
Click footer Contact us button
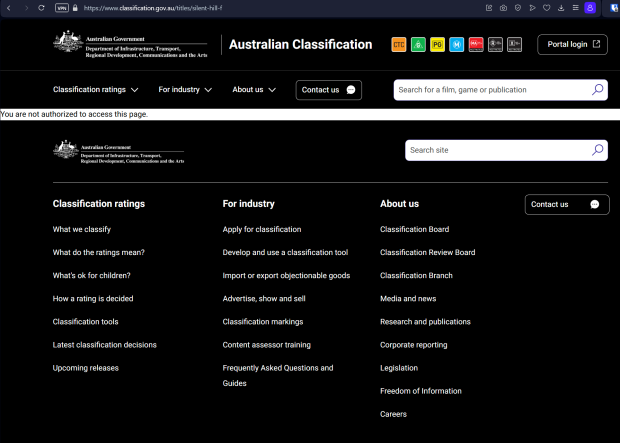pos(567,204)
